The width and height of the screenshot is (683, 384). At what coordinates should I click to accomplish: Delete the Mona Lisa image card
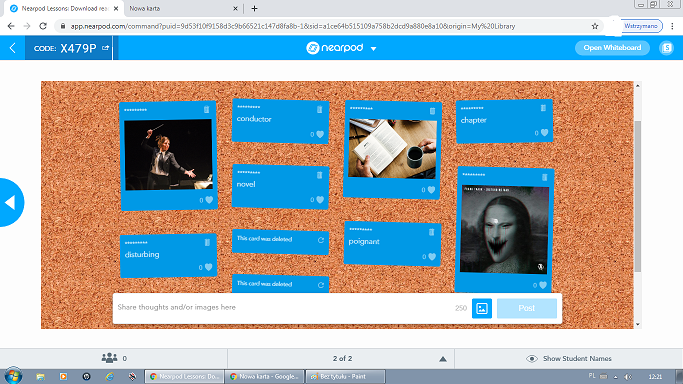(x=544, y=177)
